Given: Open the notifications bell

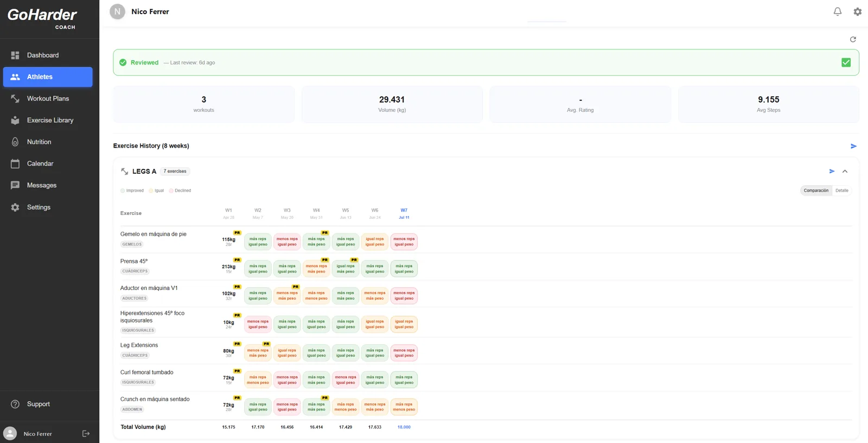Looking at the screenshot, I should (x=838, y=11).
